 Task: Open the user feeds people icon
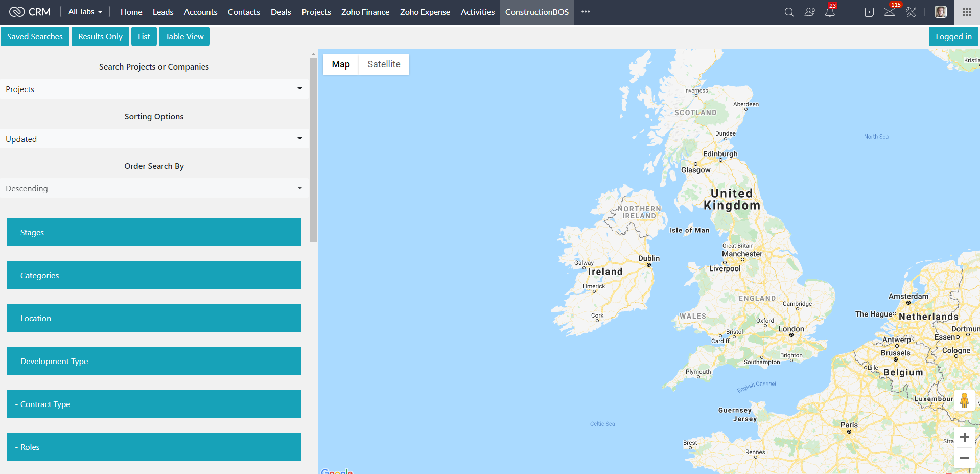click(809, 12)
